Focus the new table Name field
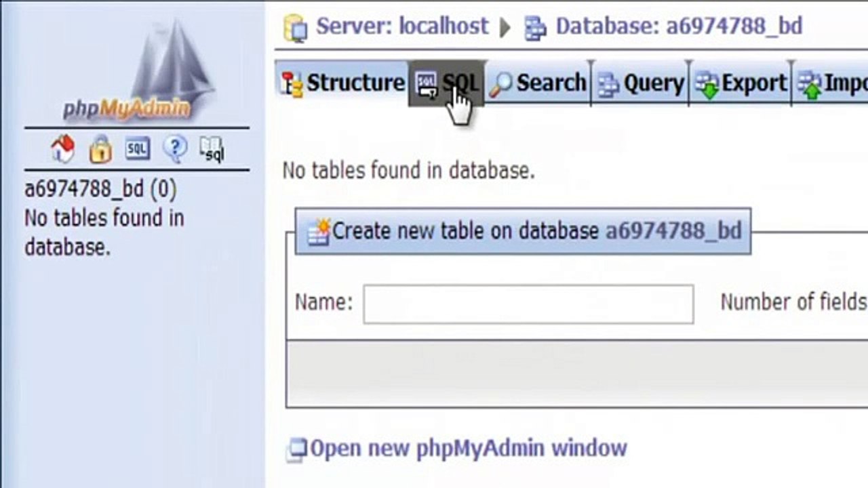868x488 pixels. click(528, 304)
